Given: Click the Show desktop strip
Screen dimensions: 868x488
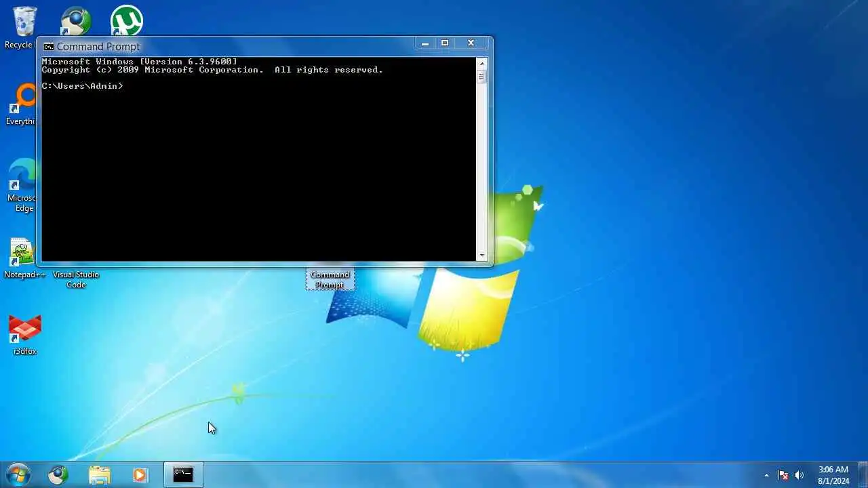Looking at the screenshot, I should click(x=863, y=474).
